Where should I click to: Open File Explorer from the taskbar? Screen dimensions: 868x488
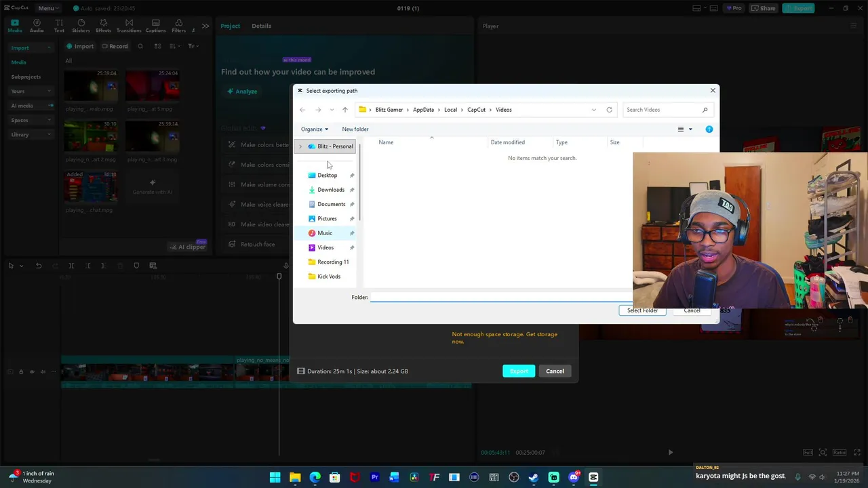(x=295, y=477)
